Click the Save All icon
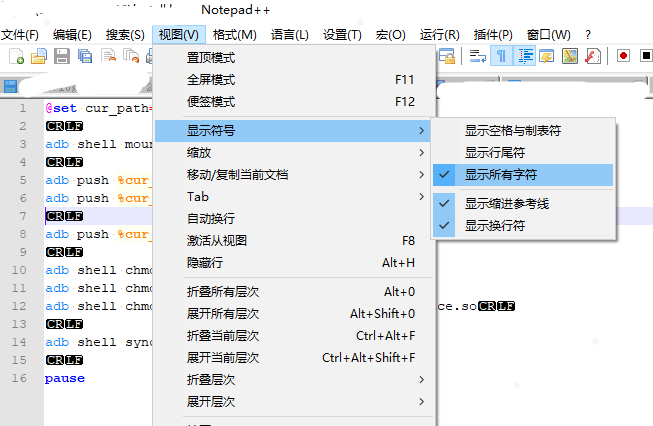This screenshot has width=653, height=426. point(85,56)
